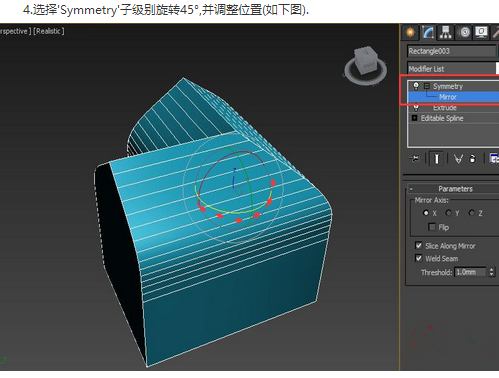Select Editable Spline in the stack
The width and height of the screenshot is (499, 378).
tap(442, 118)
